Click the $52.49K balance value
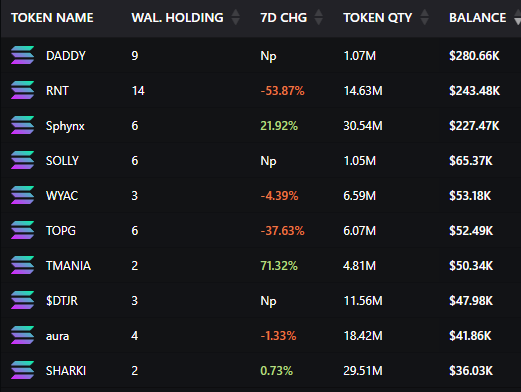This screenshot has width=521, height=392. (471, 231)
